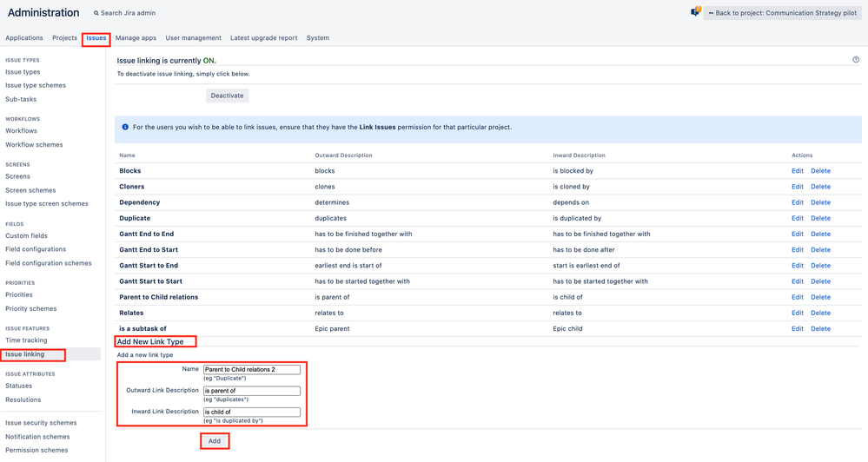Edit the Relates link type
This screenshot has width=868, height=462.
(x=797, y=313)
